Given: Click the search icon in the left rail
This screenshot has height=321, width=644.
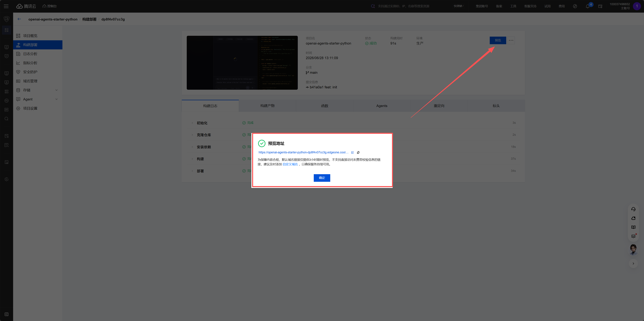Looking at the screenshot, I should (x=7, y=119).
